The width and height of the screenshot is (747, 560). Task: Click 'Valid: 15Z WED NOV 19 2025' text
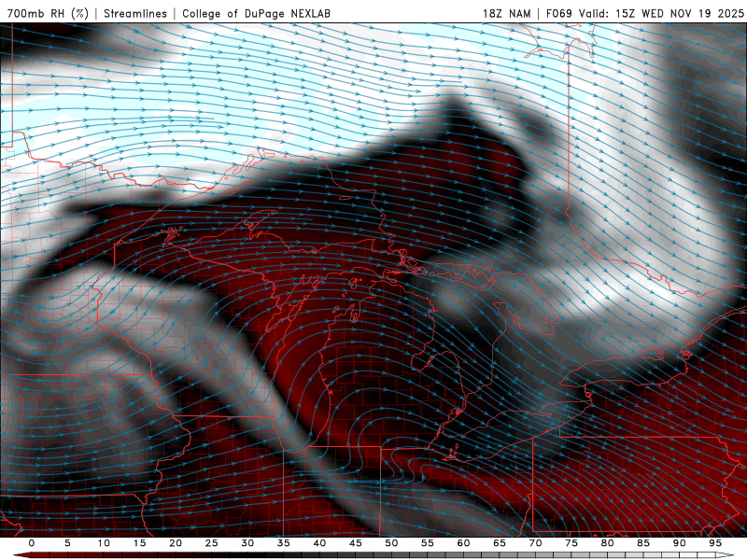(x=661, y=13)
